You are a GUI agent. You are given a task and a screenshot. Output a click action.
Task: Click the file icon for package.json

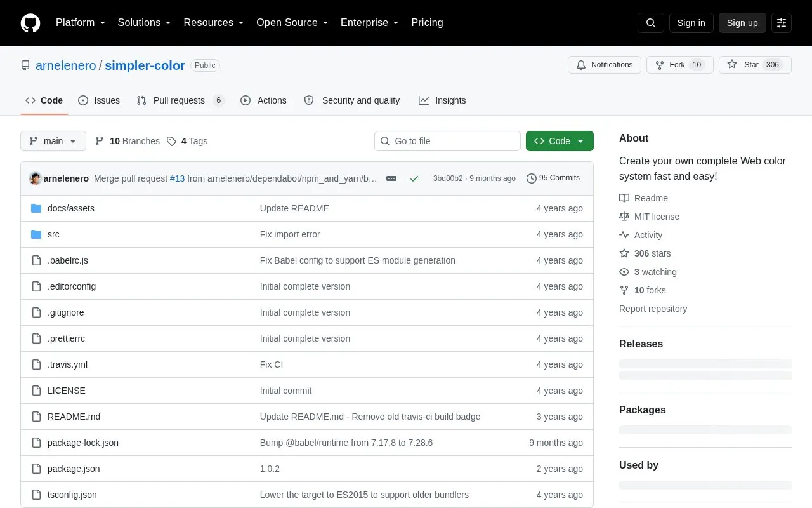[x=36, y=469]
